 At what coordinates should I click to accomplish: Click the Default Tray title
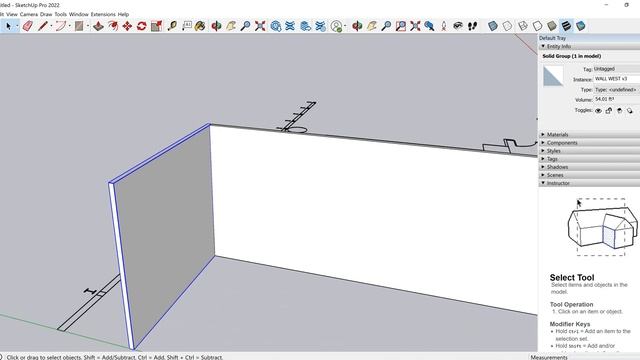pyautogui.click(x=553, y=38)
